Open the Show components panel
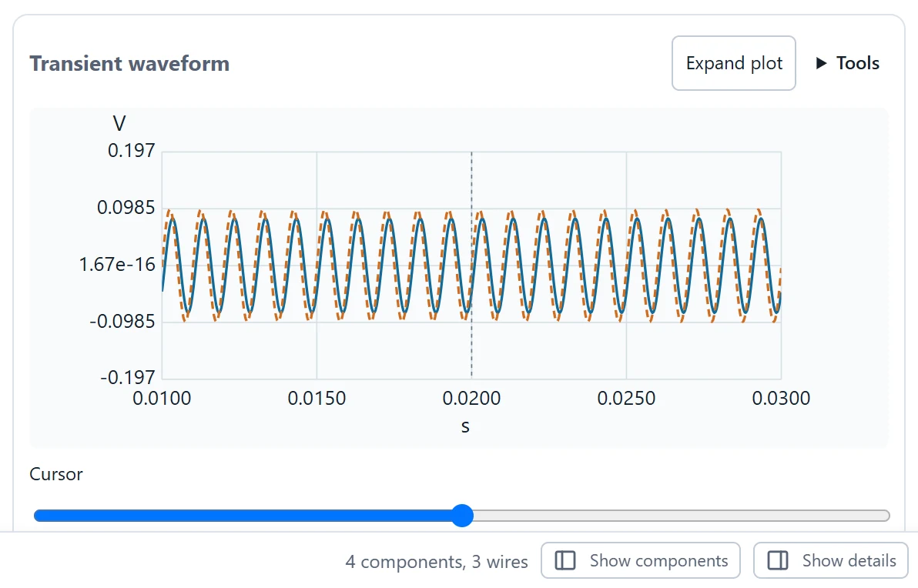Viewport: 918px width, 588px height. (641, 560)
